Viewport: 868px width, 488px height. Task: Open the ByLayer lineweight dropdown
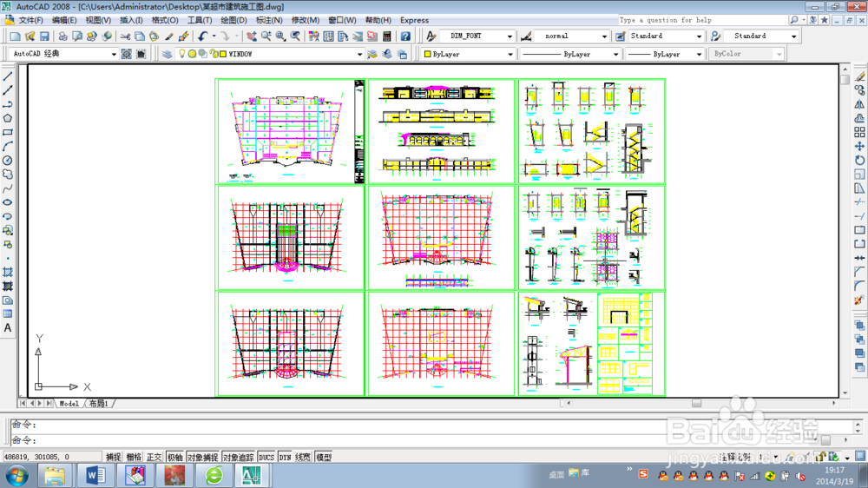699,54
